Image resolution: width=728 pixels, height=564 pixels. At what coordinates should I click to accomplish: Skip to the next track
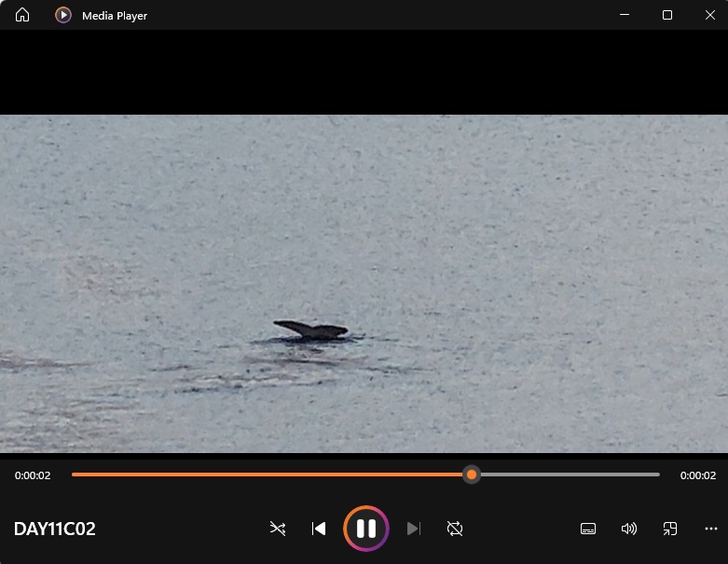414,529
